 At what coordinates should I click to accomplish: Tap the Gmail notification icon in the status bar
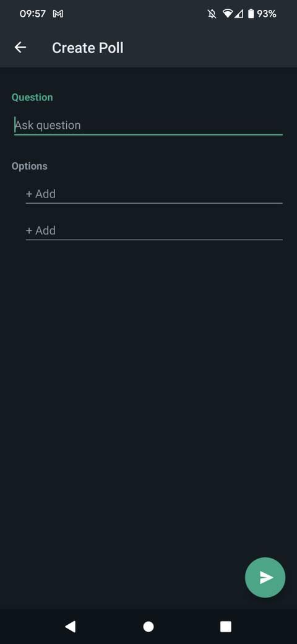(58, 14)
